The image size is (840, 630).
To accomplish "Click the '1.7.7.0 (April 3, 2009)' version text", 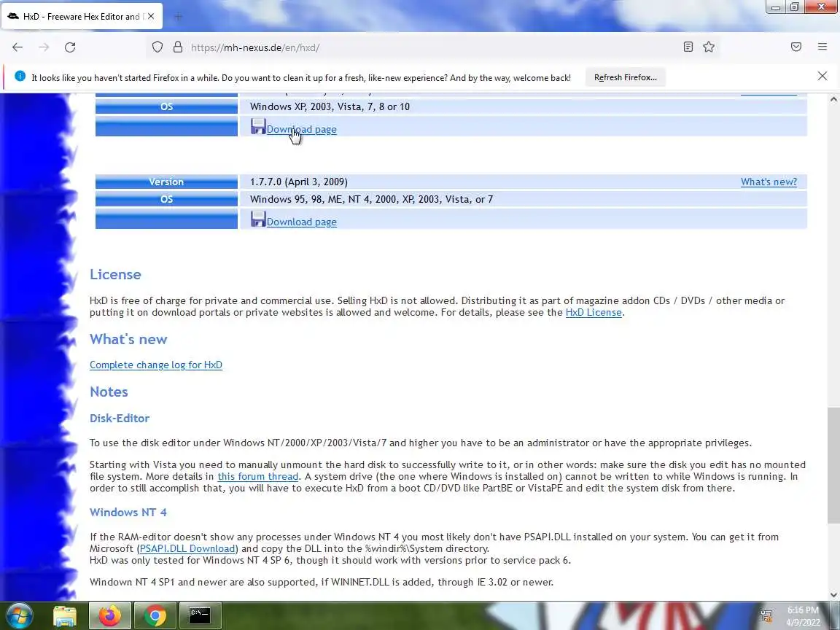I will pyautogui.click(x=299, y=182).
